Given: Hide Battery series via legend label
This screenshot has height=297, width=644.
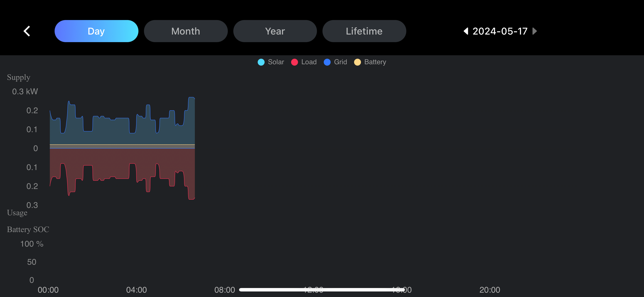Looking at the screenshot, I should point(375,62).
